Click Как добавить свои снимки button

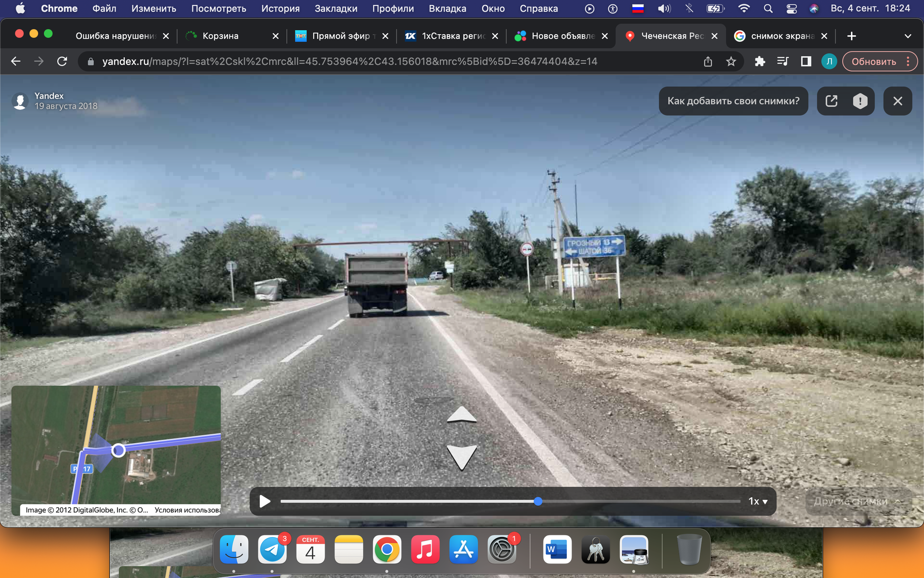733,101
